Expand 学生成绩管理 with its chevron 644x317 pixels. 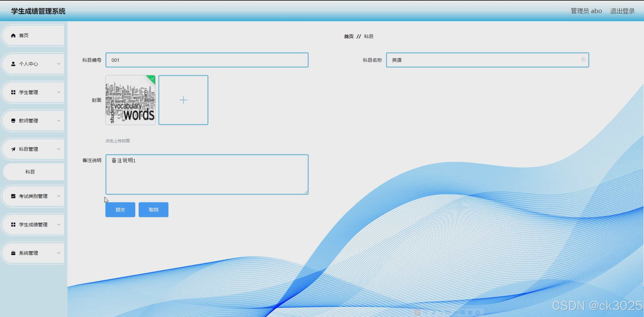tap(58, 225)
